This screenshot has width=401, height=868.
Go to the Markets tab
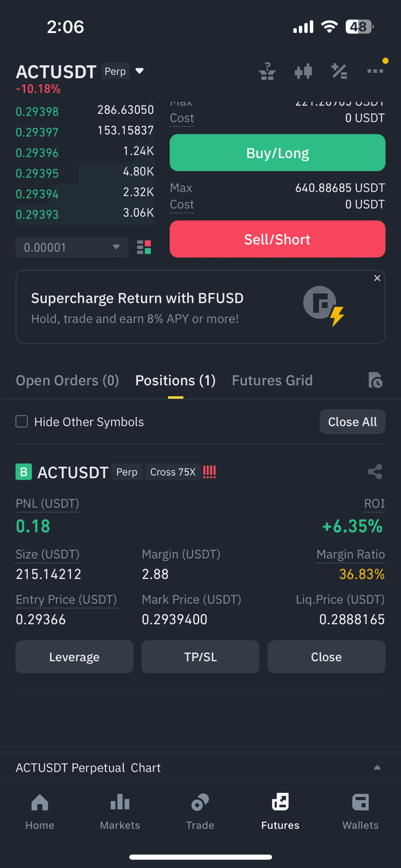[x=120, y=812]
